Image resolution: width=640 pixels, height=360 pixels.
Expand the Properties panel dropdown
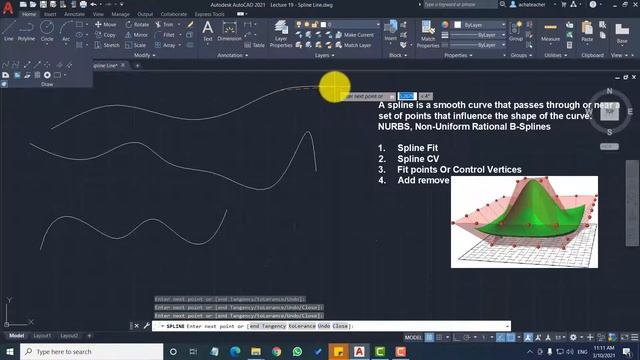click(458, 55)
